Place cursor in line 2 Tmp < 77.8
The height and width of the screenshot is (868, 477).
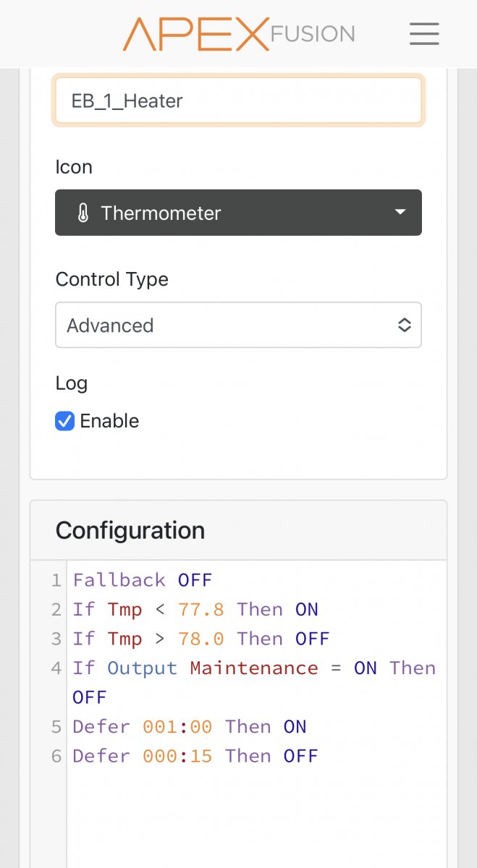pyautogui.click(x=195, y=610)
